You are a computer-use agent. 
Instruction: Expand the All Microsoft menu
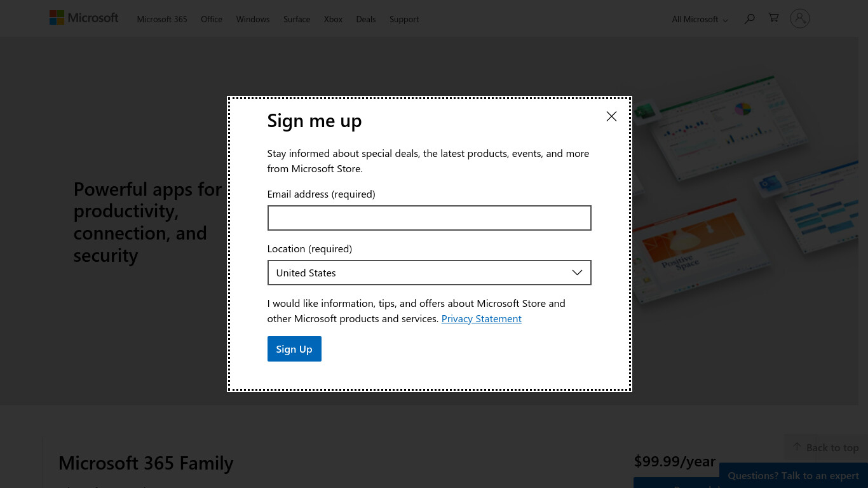700,20
